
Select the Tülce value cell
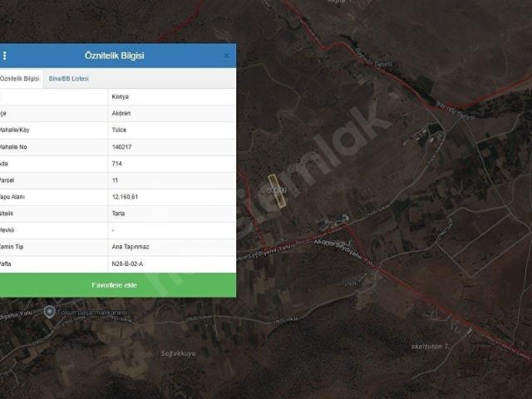172,130
